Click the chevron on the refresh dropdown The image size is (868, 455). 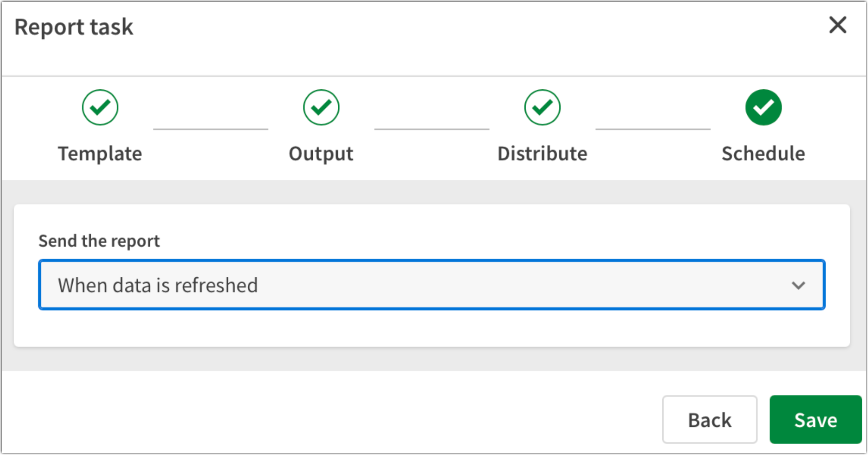pos(798,285)
